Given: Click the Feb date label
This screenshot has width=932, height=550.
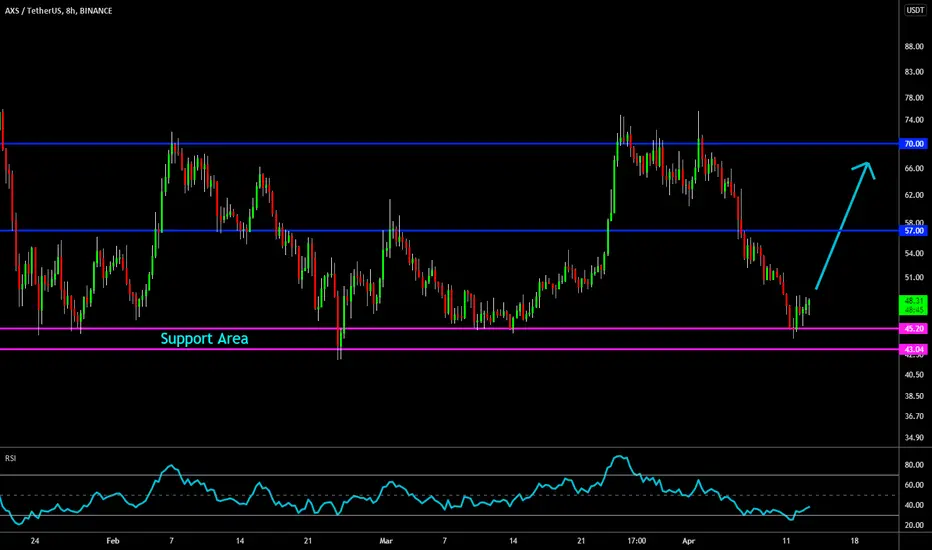Looking at the screenshot, I should (x=113, y=541).
